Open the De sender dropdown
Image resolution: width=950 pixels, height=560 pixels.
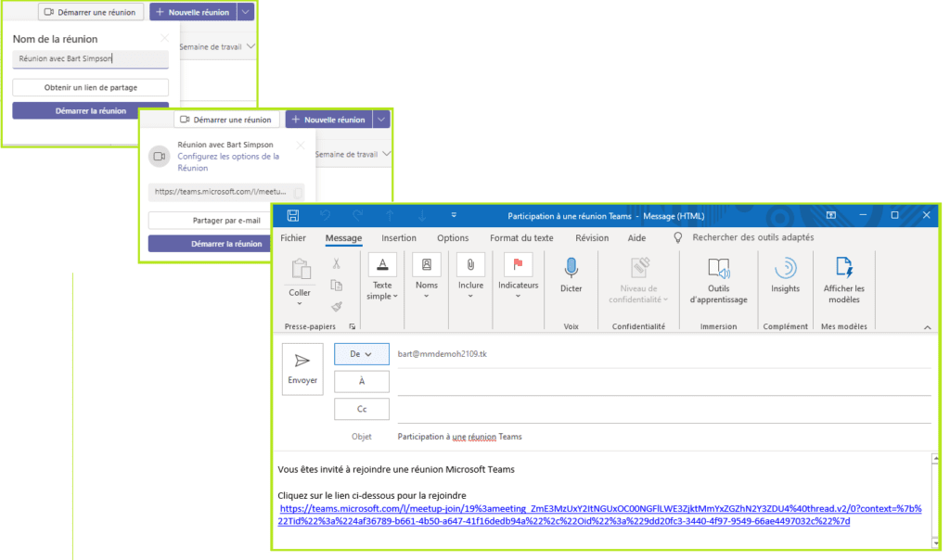point(362,354)
